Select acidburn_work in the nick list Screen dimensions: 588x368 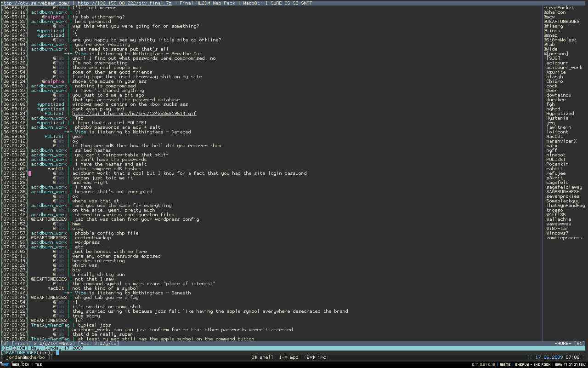(x=564, y=68)
